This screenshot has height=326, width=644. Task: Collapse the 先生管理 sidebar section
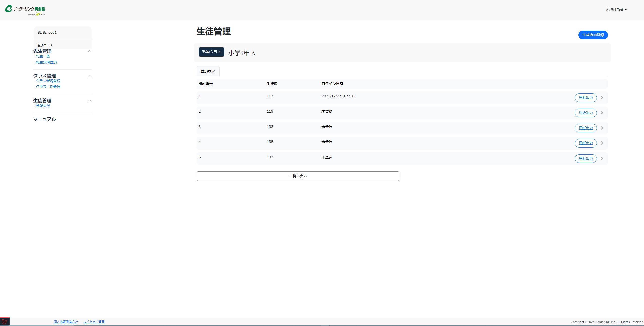(x=89, y=51)
